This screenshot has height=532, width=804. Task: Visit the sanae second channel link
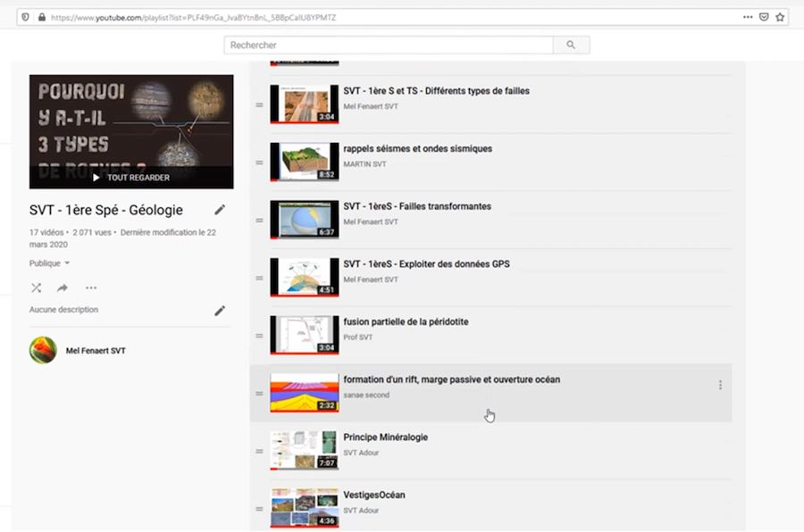pos(366,395)
